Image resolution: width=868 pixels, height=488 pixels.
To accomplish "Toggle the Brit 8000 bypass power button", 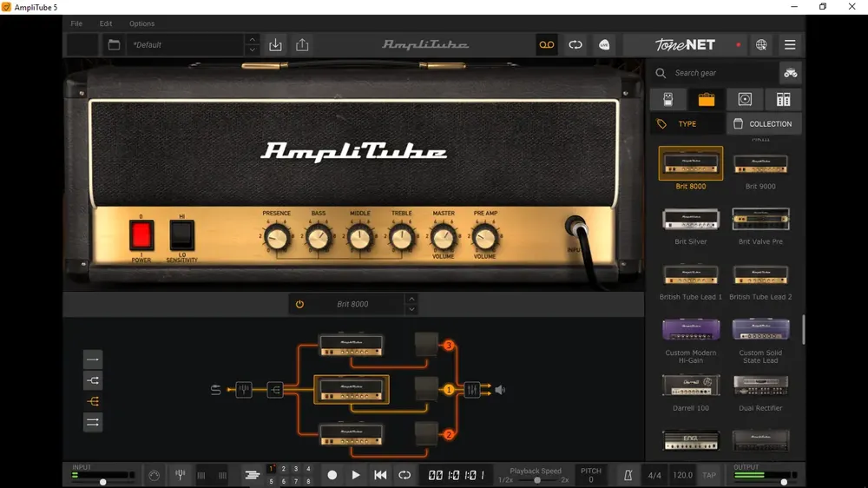I will point(299,304).
